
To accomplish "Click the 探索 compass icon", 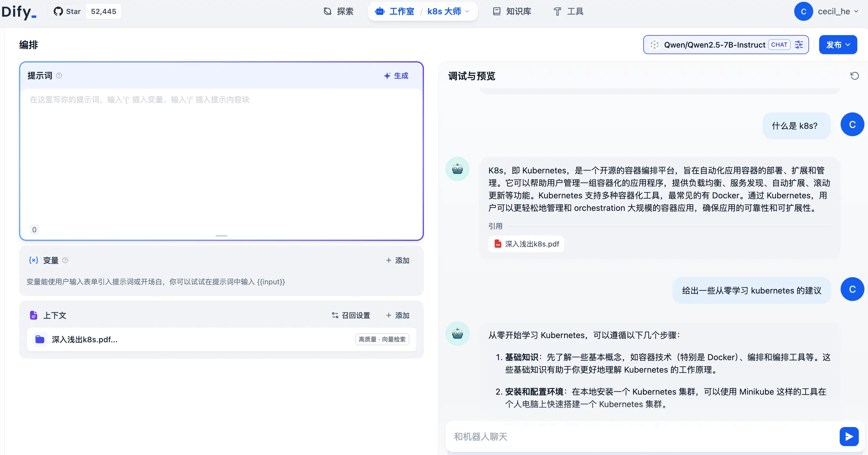I will [x=327, y=11].
